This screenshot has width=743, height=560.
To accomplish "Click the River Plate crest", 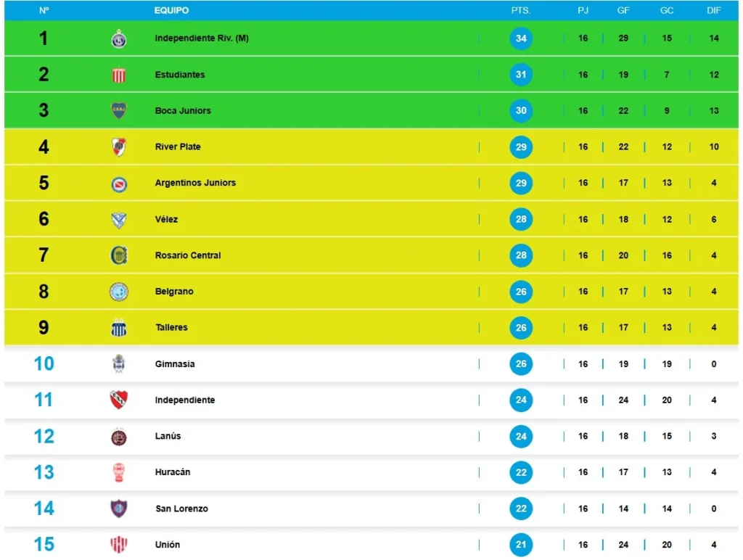I will 118,147.
